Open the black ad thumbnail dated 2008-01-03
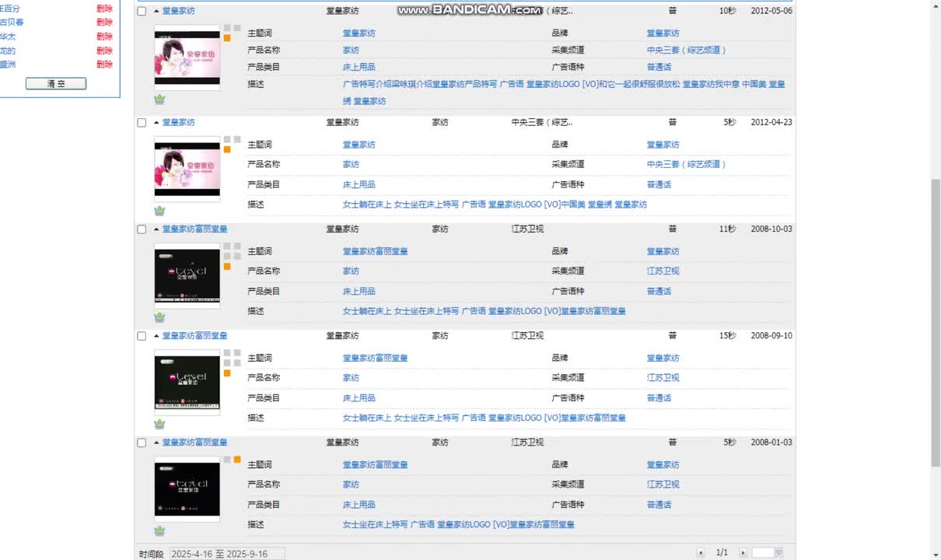The image size is (941, 560). [x=187, y=488]
